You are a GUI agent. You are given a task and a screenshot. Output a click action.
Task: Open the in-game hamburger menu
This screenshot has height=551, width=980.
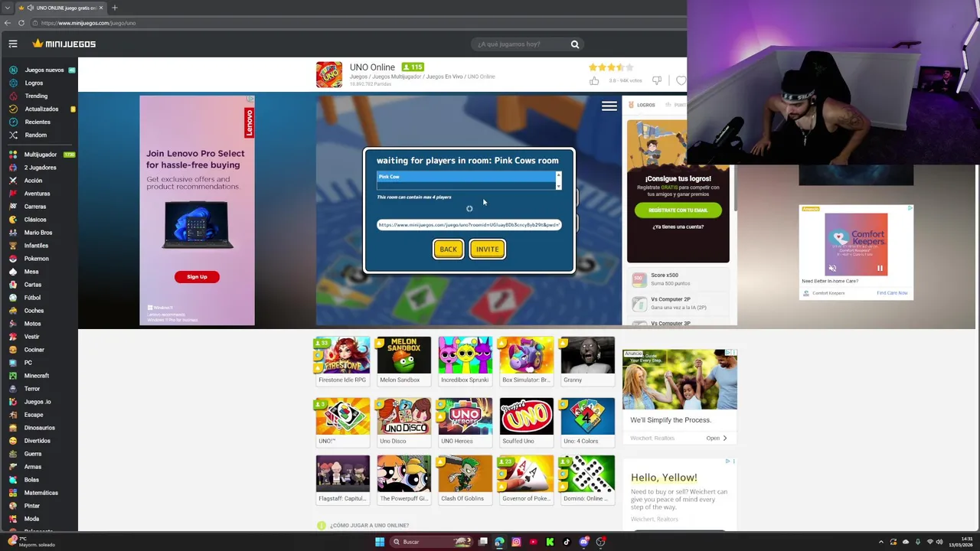[609, 106]
